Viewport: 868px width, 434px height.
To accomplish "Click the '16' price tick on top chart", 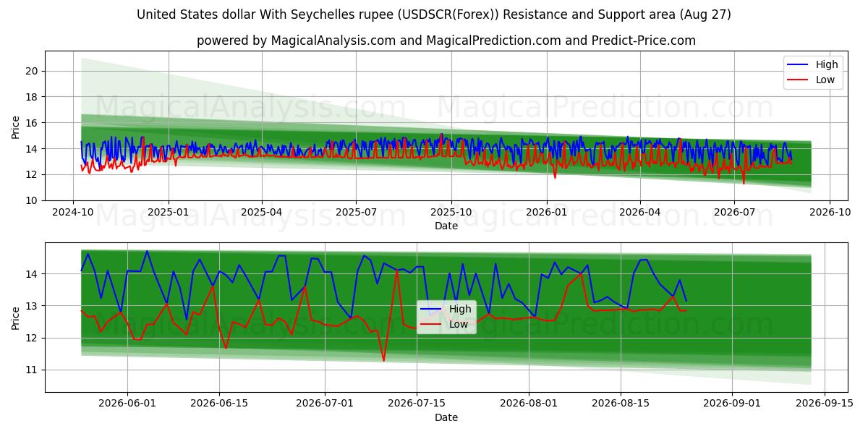I will (32, 123).
